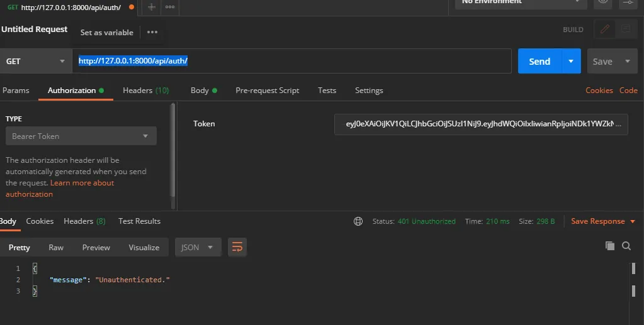This screenshot has height=325, width=644.
Task: Select the Raw response view tab
Action: 56,247
